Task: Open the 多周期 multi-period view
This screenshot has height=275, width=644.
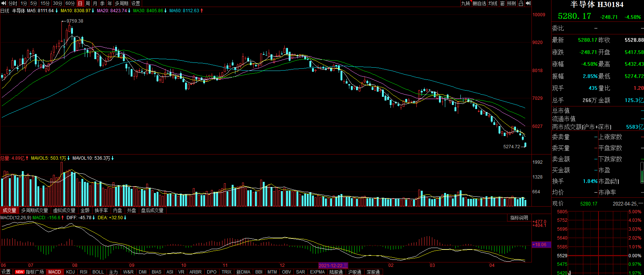Action: (x=121, y=3)
